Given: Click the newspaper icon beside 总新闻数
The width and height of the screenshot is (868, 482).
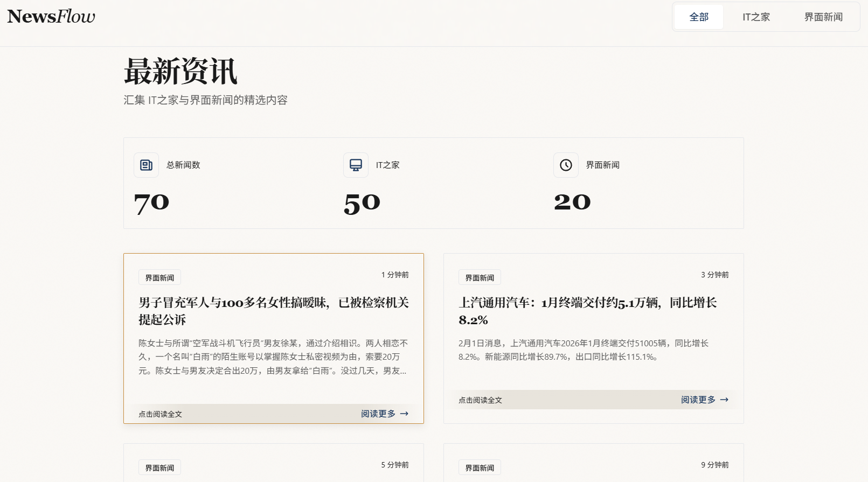Looking at the screenshot, I should click(x=146, y=165).
